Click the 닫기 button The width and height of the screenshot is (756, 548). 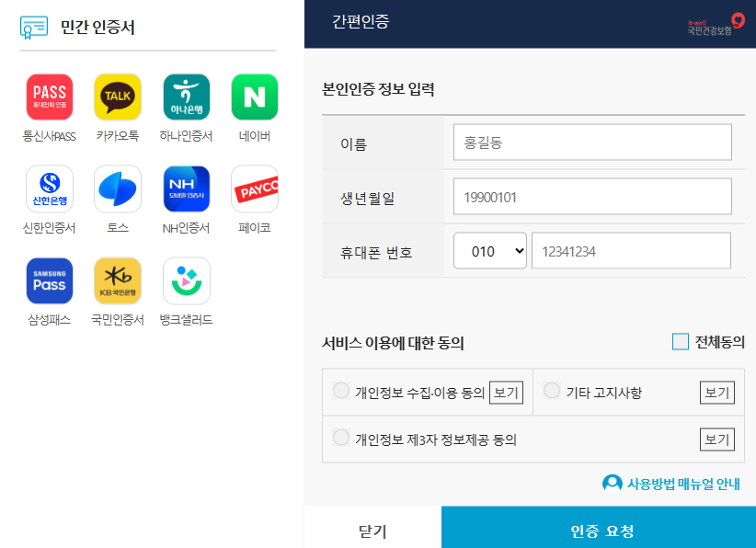click(372, 527)
